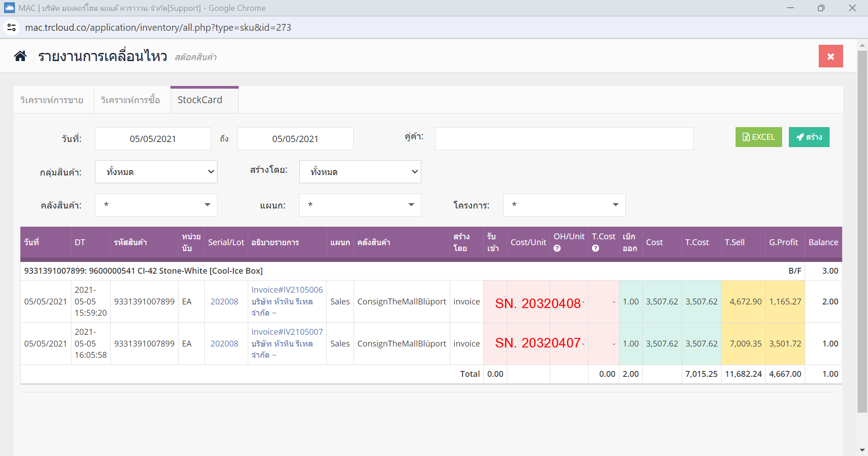Screen dimensions: 868x456
Task: Edit the start date 05/05/2021 field
Action: (153, 139)
